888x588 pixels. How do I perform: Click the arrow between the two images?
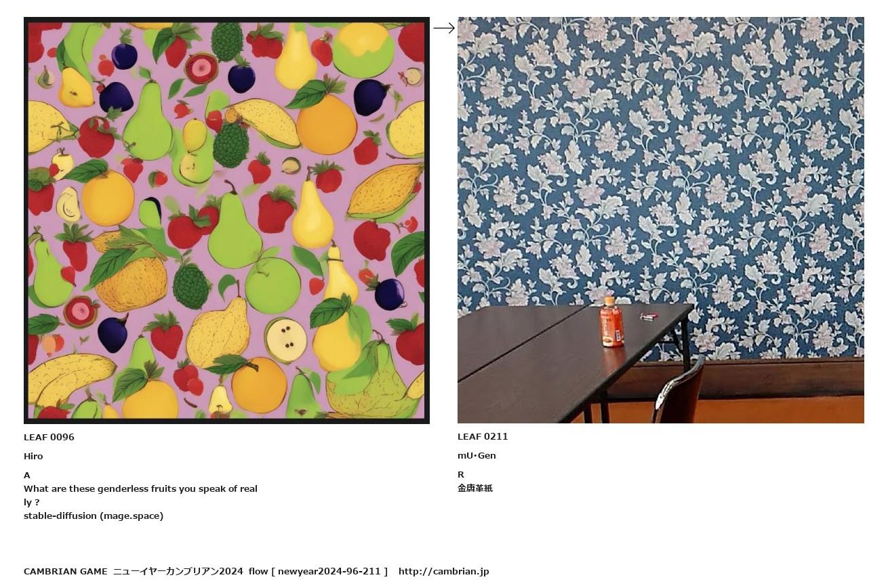444,28
